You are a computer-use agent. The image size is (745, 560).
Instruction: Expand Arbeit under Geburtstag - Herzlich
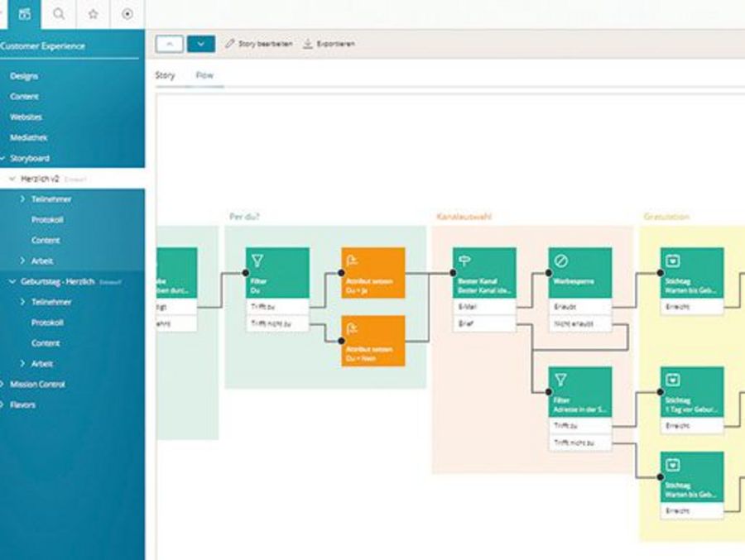[22, 364]
